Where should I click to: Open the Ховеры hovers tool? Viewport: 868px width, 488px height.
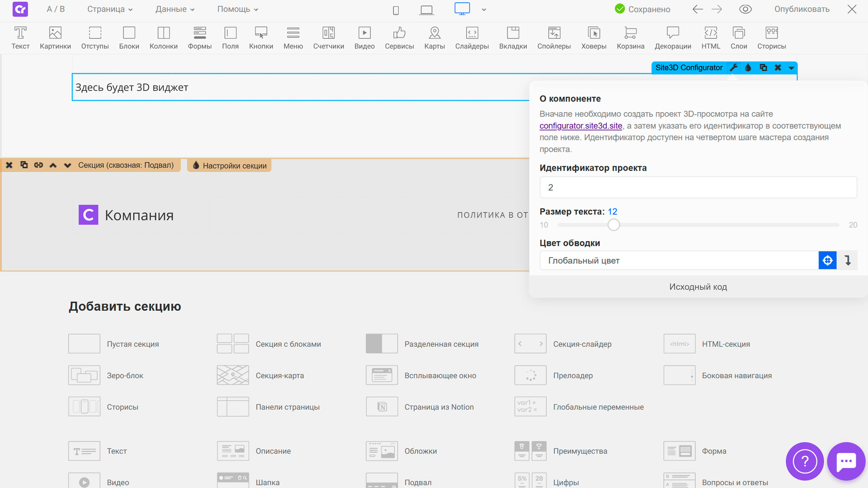594,38
